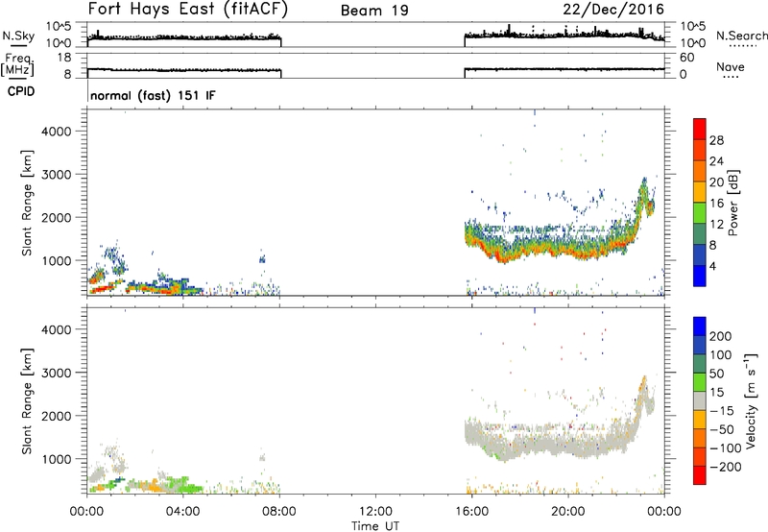Viewport: 768px width, 532px height.
Task: Click the 'Slant Range [km]' label of velocity panel
Action: point(27,401)
